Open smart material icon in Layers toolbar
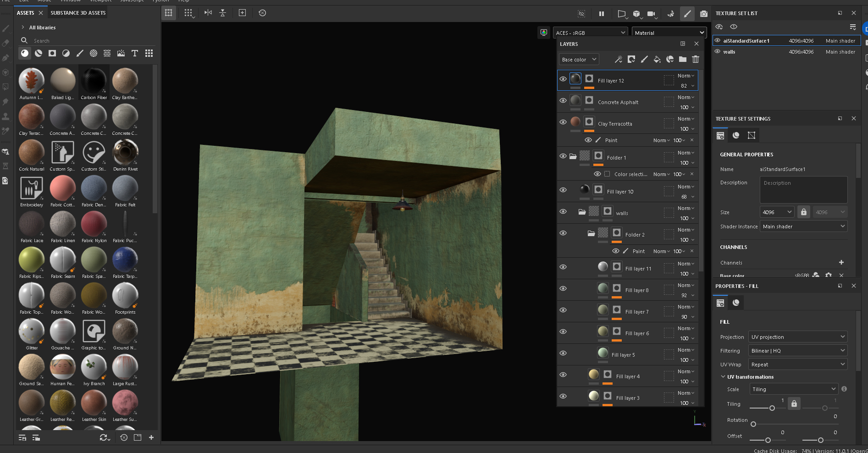The height and width of the screenshot is (453, 868). [670, 59]
